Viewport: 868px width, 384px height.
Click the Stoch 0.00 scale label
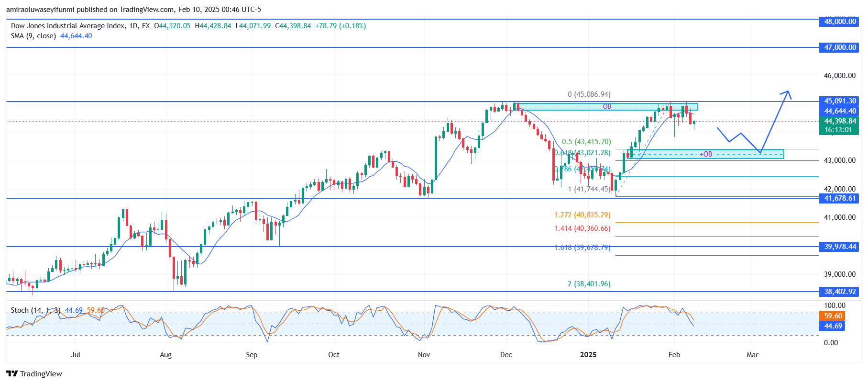tap(831, 343)
